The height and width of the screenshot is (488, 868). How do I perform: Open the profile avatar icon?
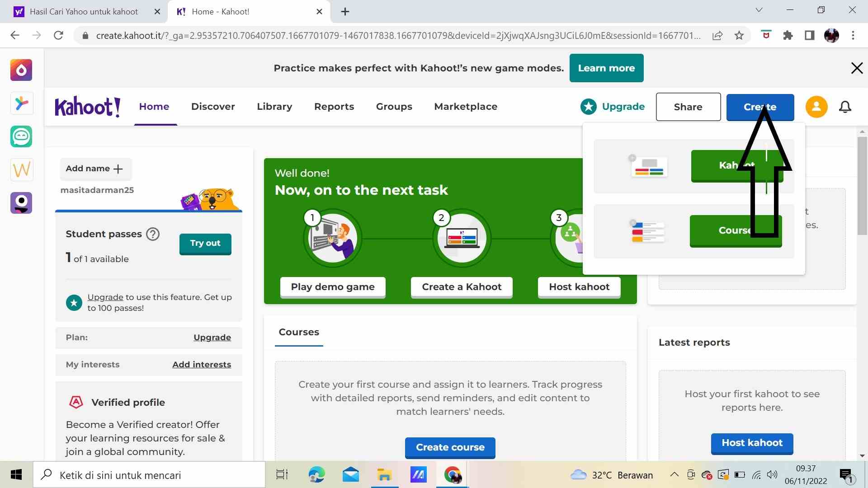pyautogui.click(x=816, y=107)
